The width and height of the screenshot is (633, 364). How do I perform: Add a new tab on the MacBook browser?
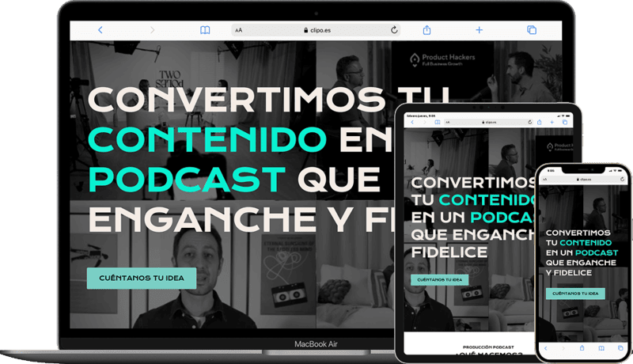[x=479, y=30]
